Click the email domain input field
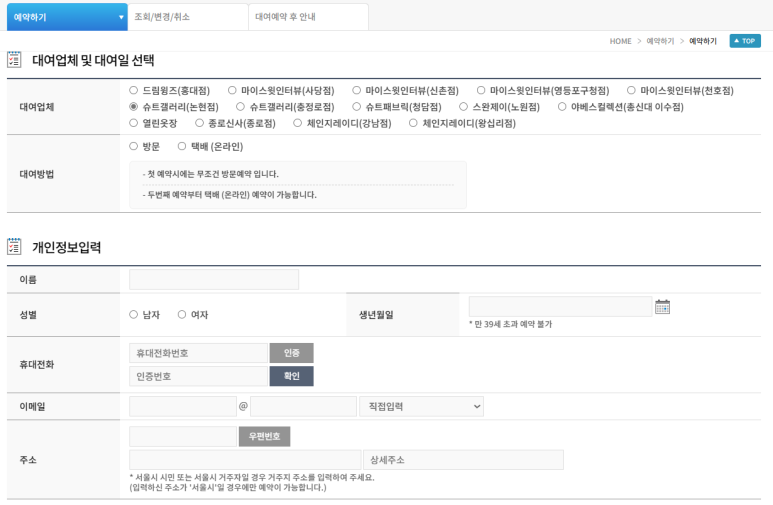This screenshot has width=773, height=505. click(x=303, y=406)
